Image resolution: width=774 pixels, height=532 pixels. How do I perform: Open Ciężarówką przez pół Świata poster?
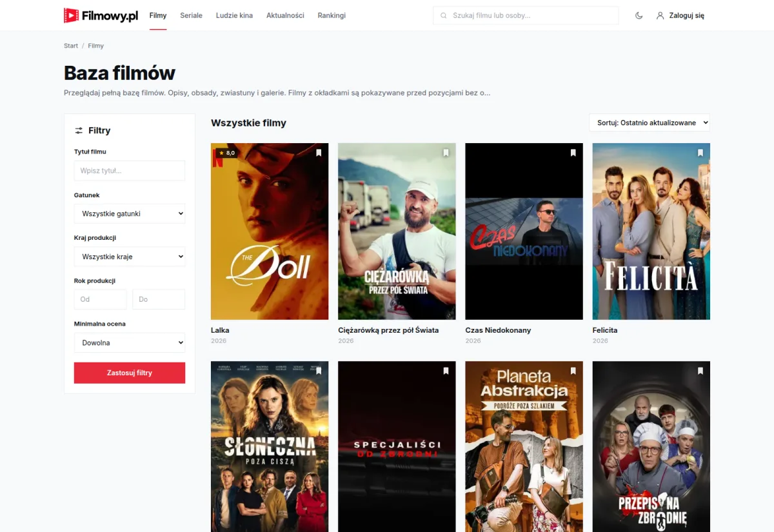397,232
